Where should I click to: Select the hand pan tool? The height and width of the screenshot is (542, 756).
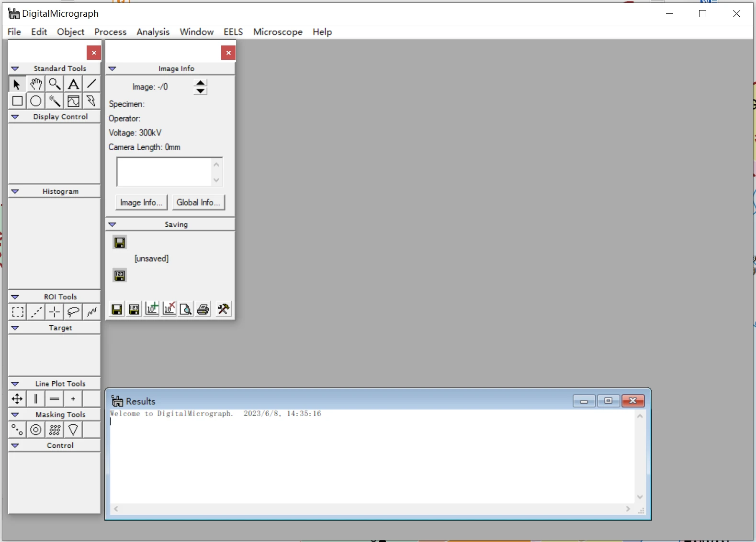click(x=36, y=84)
